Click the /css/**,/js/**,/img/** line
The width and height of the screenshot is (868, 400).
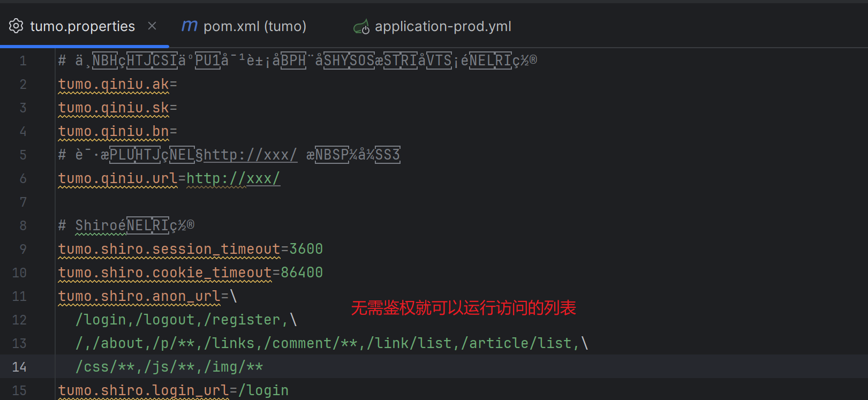[169, 367]
